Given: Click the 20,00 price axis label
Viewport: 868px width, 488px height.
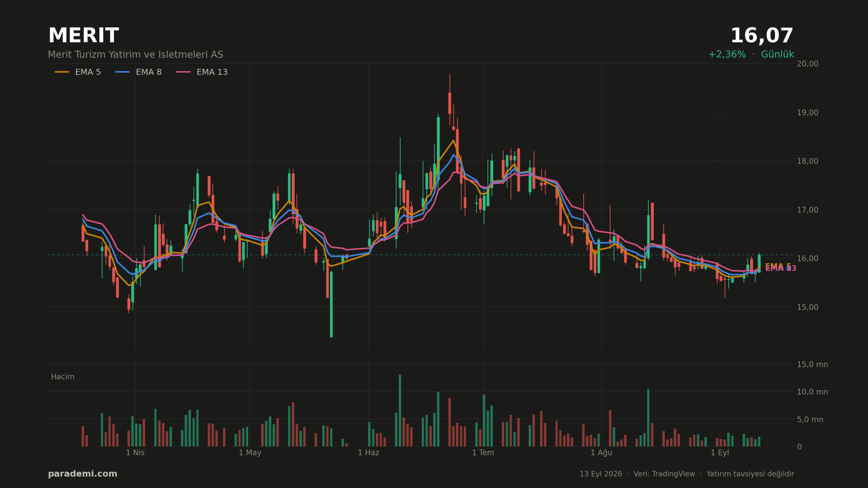Looking at the screenshot, I should click(808, 63).
